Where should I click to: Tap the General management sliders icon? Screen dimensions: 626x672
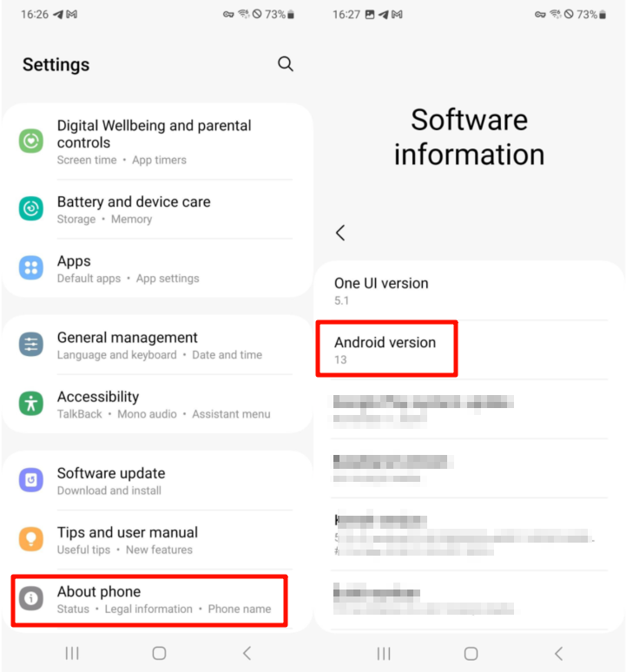click(x=31, y=344)
